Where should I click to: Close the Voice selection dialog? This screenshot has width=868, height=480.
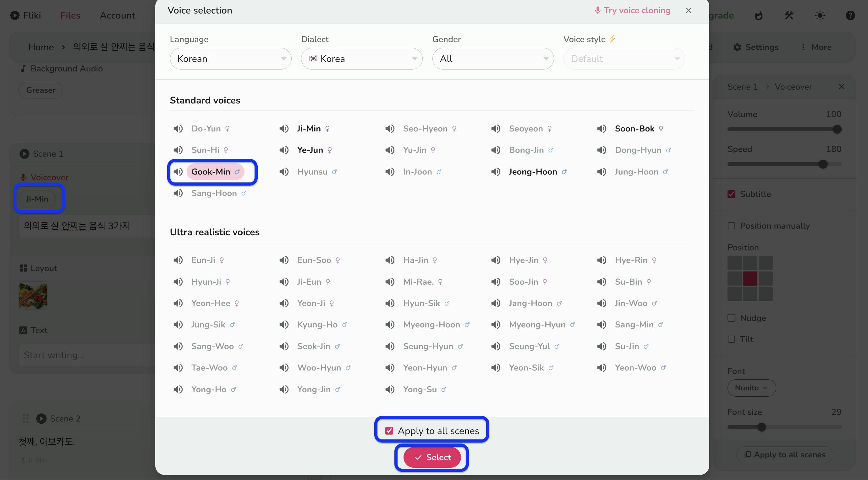coord(689,10)
